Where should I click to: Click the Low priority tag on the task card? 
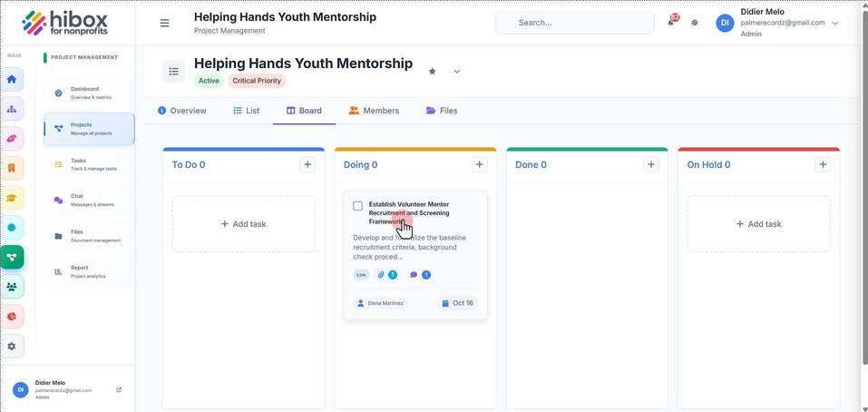point(361,275)
